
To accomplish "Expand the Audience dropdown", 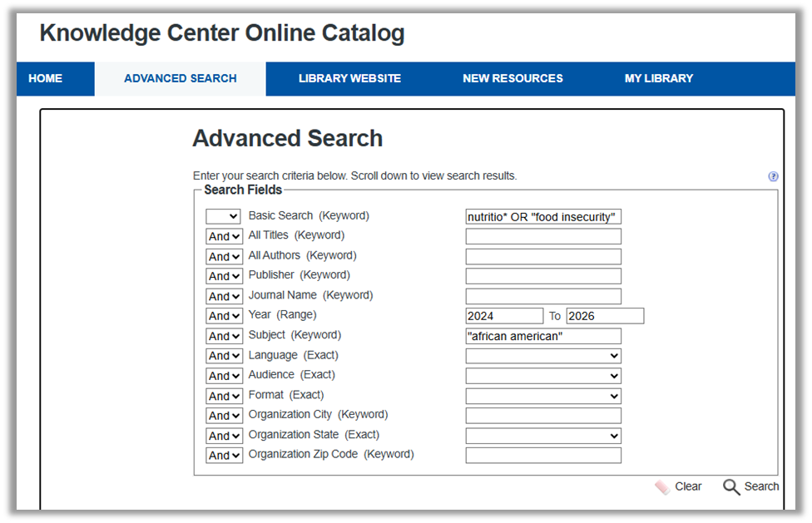I will pos(543,376).
